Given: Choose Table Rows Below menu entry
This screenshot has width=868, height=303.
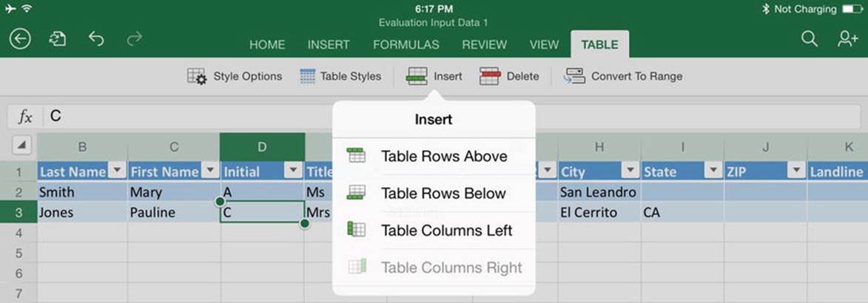Looking at the screenshot, I should [x=434, y=193].
